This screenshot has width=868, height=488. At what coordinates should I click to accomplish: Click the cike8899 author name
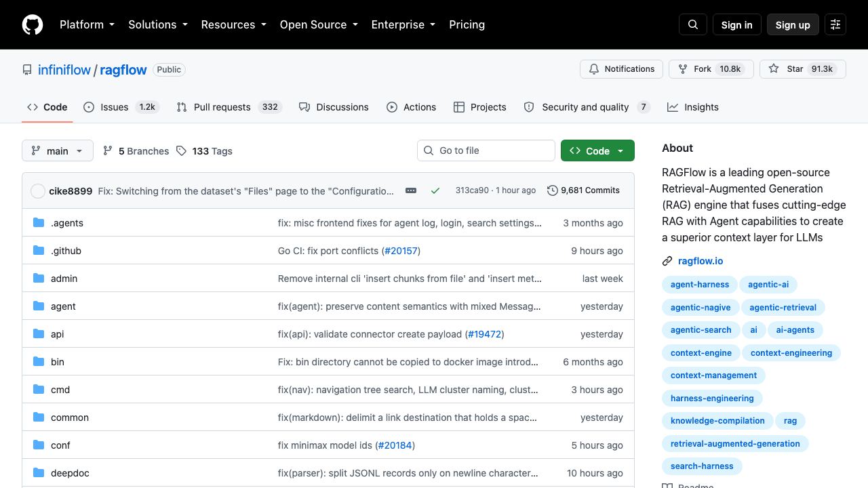coord(71,191)
